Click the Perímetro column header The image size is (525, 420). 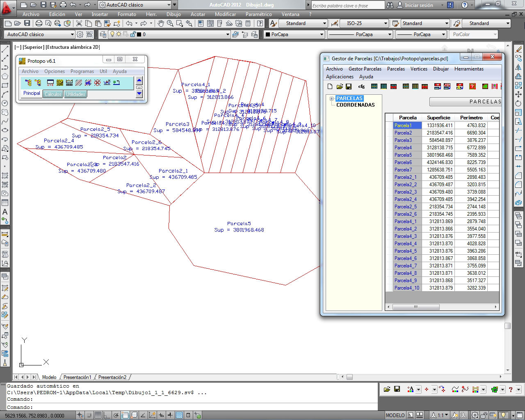471,118
